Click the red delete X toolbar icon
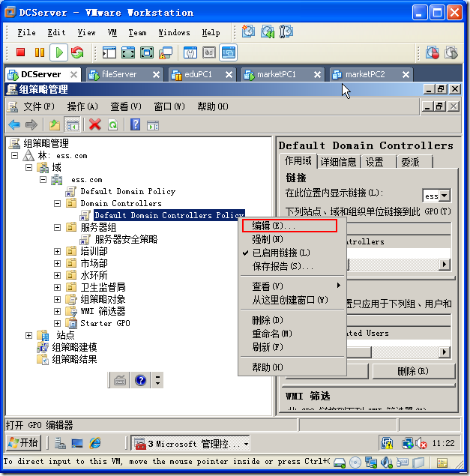This screenshot has height=476, width=470. pyautogui.click(x=94, y=125)
